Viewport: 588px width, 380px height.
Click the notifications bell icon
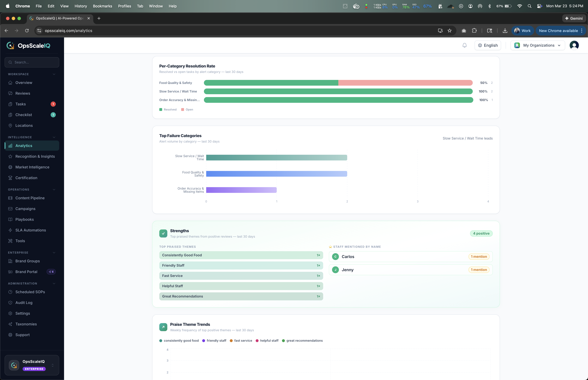click(464, 45)
